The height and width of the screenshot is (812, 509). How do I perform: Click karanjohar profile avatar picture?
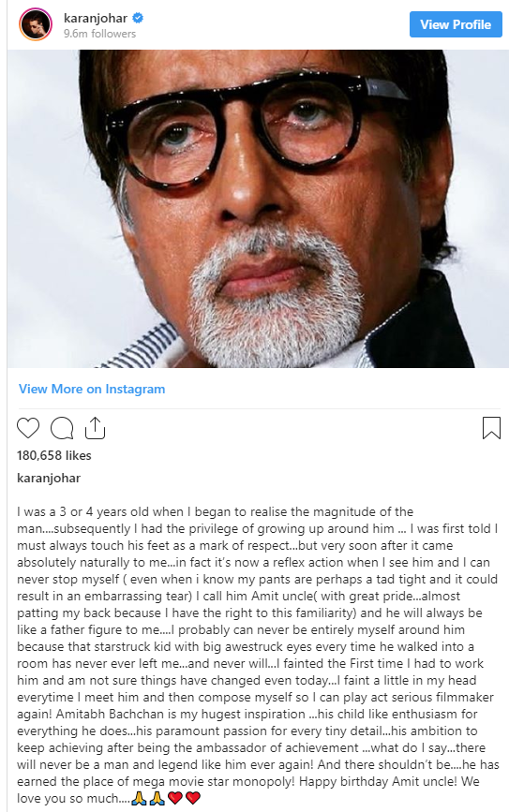tap(36, 25)
